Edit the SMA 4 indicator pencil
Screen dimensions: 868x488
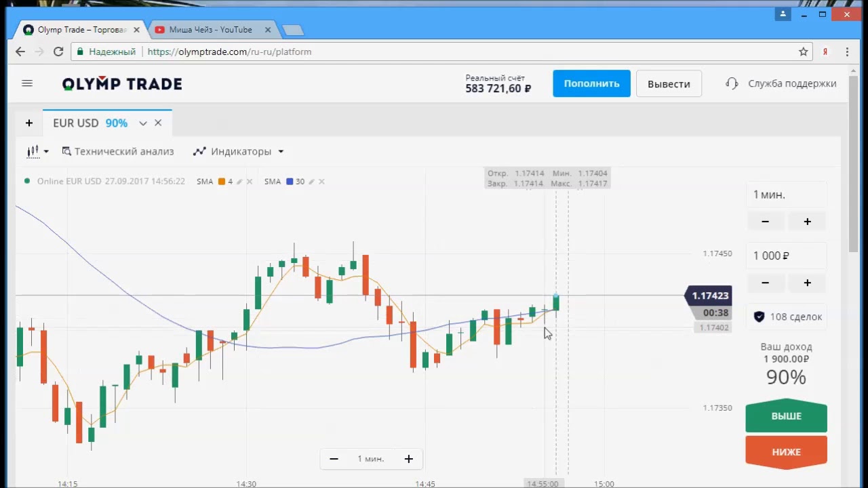(239, 182)
